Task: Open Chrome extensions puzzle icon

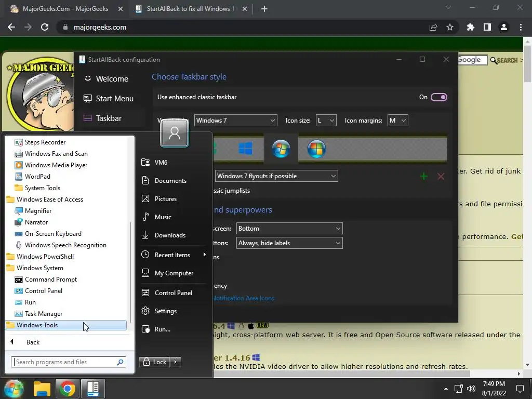Action: [471, 27]
